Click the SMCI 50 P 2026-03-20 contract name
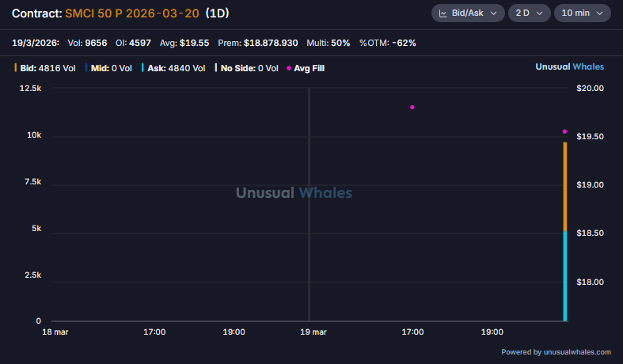623x364 pixels. click(x=132, y=13)
